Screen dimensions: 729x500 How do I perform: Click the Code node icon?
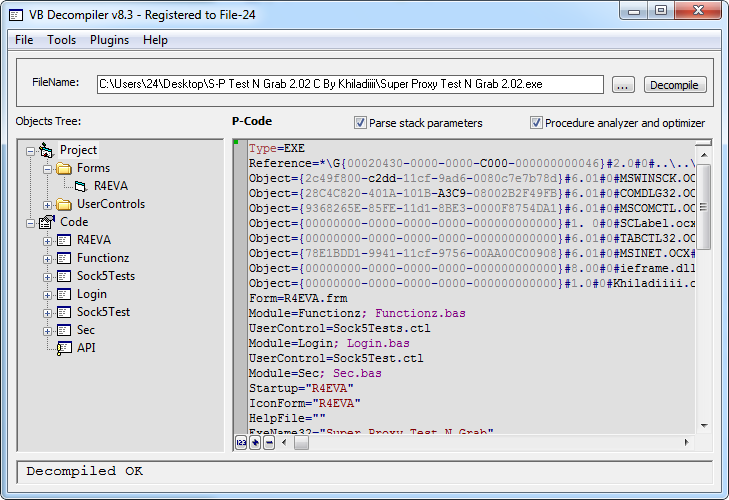tap(46, 222)
